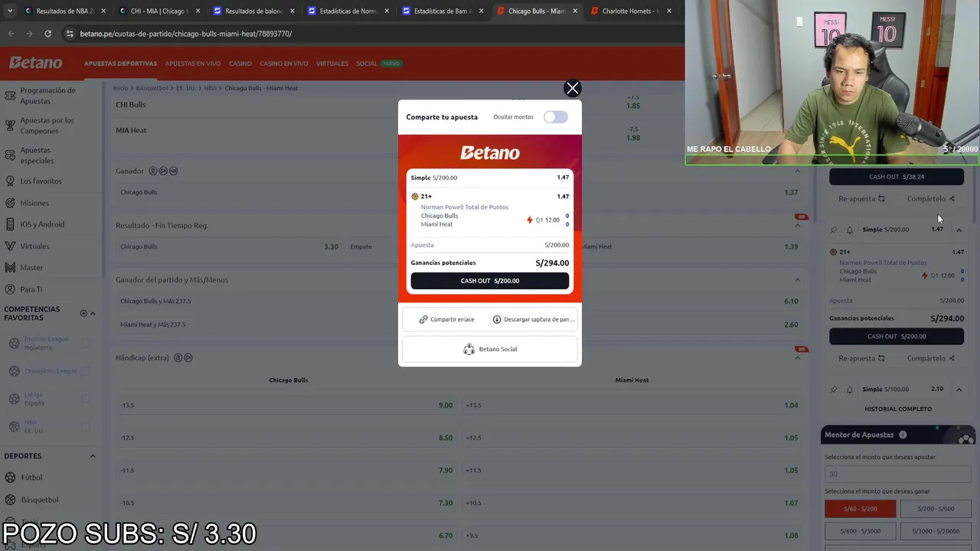The width and height of the screenshot is (980, 551).
Task: Tick the NBA EE. UU. checkbox
Action: click(86, 426)
